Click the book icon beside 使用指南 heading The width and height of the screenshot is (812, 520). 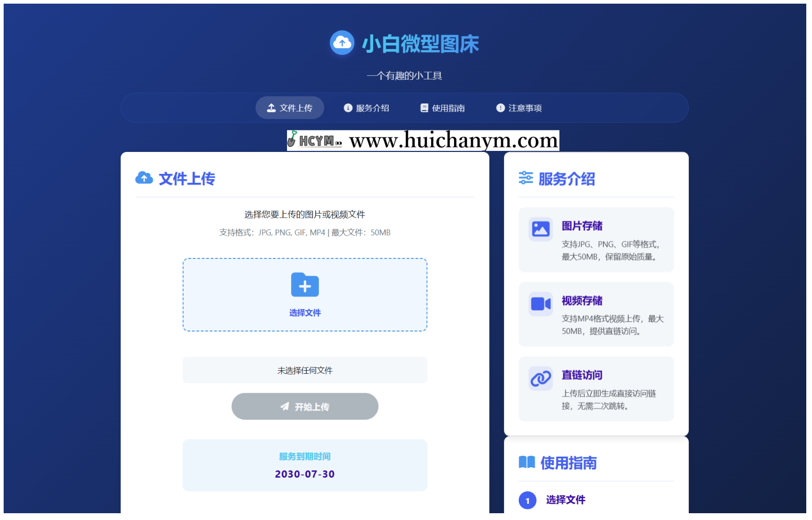[x=527, y=462]
